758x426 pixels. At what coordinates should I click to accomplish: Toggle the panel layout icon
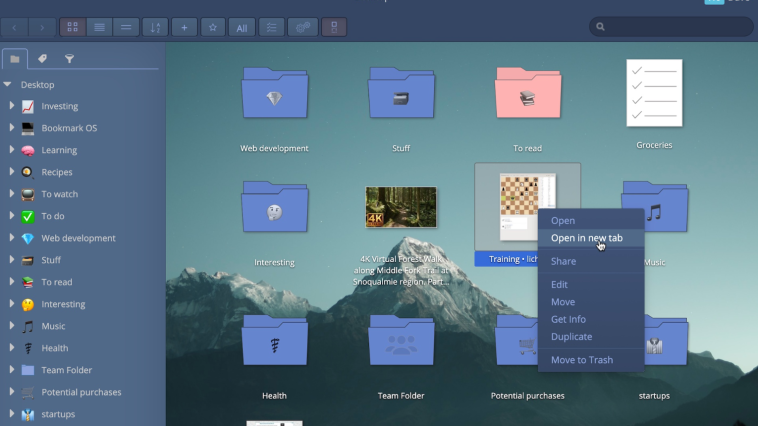(334, 27)
